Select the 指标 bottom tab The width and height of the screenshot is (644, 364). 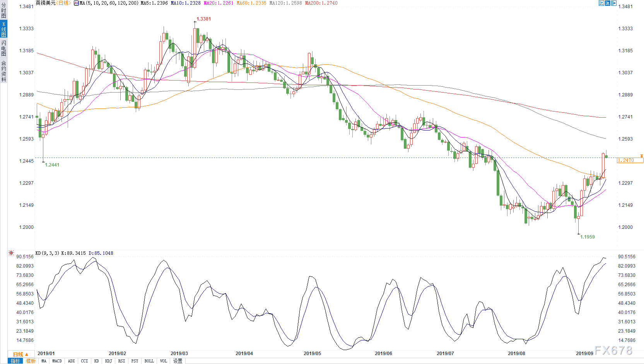[x=15, y=361]
